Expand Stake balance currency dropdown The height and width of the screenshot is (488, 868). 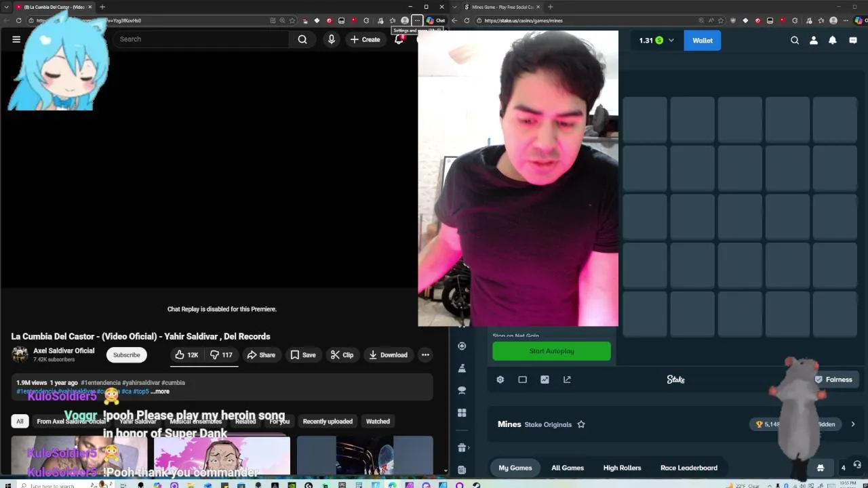coord(671,41)
